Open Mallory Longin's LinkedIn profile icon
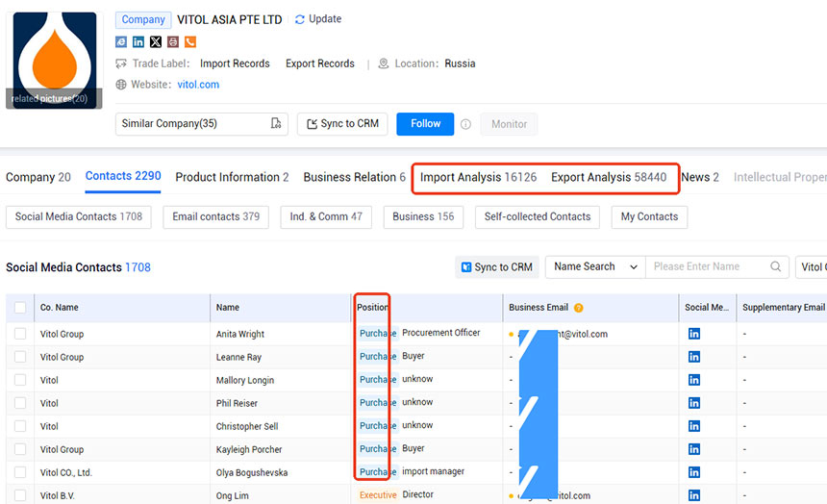827x504 pixels. 694,380
